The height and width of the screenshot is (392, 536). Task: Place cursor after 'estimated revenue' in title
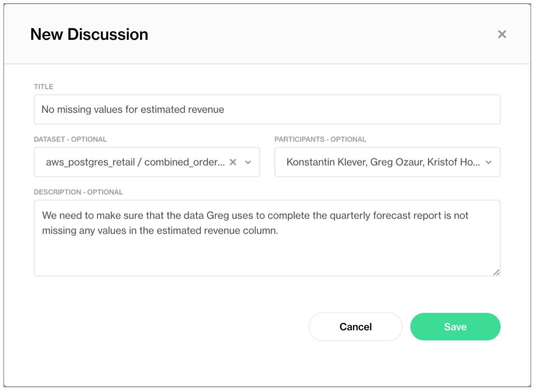pos(225,109)
